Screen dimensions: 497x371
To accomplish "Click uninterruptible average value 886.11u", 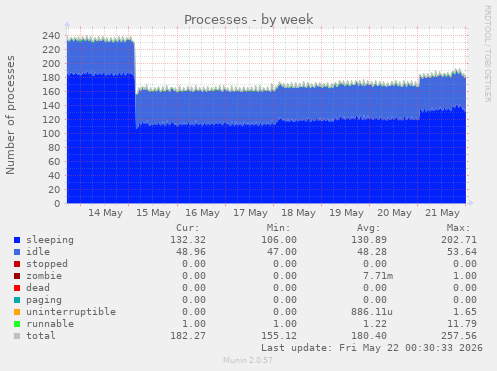I will (372, 312).
